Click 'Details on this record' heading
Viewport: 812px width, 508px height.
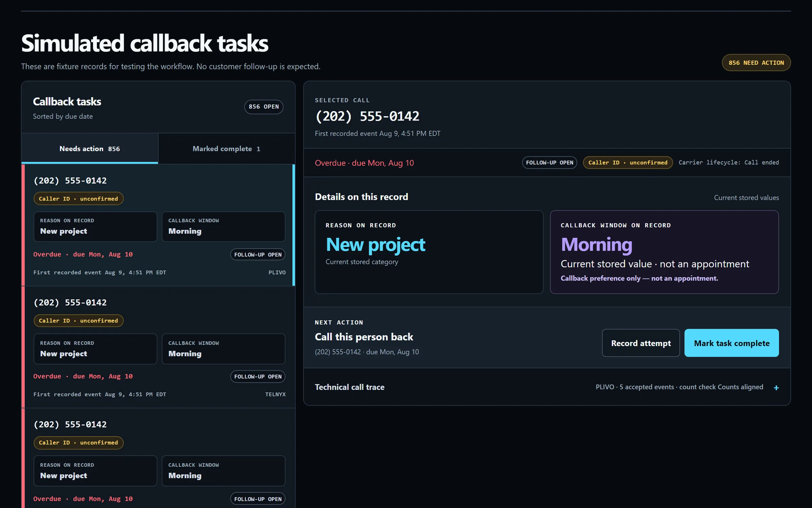[361, 197]
